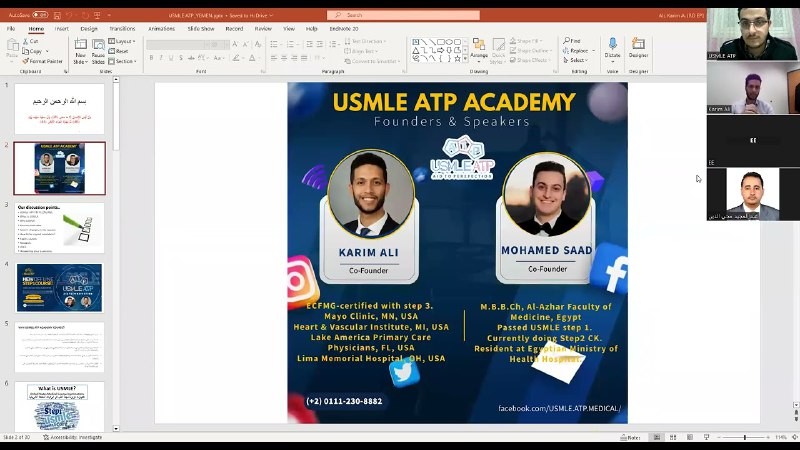Viewport: 800px width, 450px height.
Task: Click Increase Font Size icon
Action: [235, 44]
